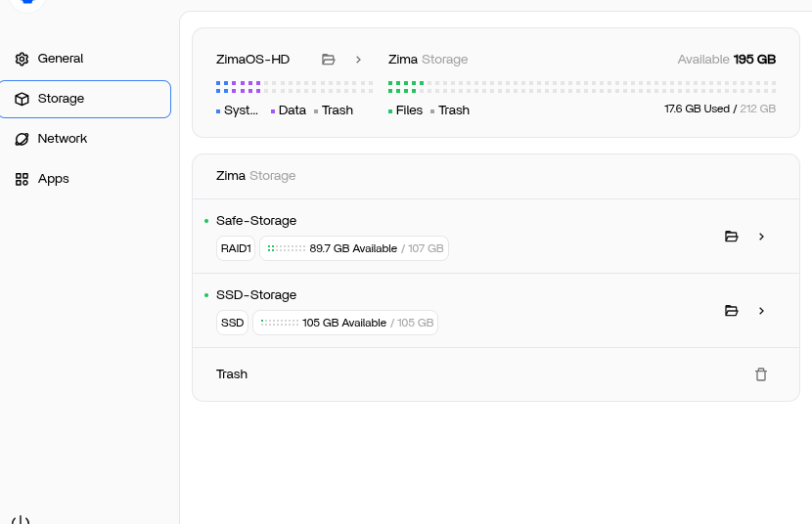Click the SSD badge

(x=232, y=323)
